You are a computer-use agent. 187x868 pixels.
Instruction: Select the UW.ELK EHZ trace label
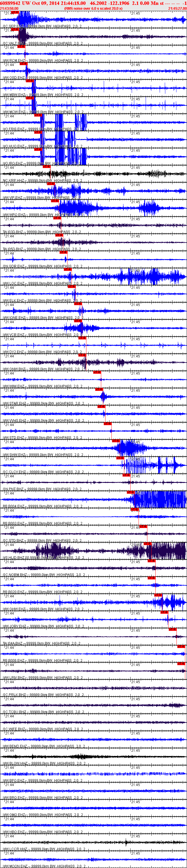[42, 301]
